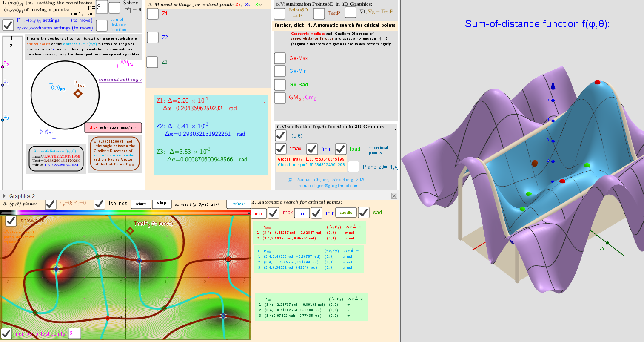Toggle the Isolines checkbox
Image resolution: width=644 pixels, height=342 pixels.
(100, 204)
